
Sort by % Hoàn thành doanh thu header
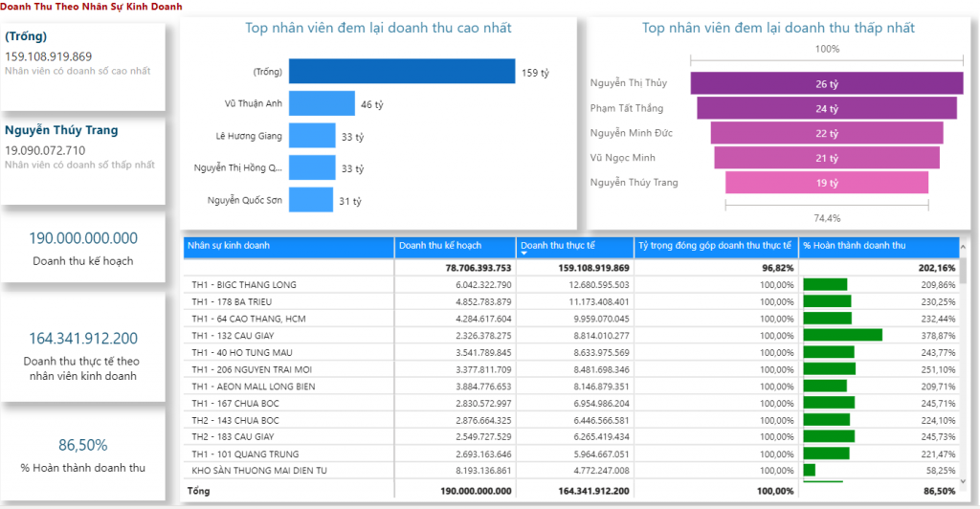(x=879, y=246)
